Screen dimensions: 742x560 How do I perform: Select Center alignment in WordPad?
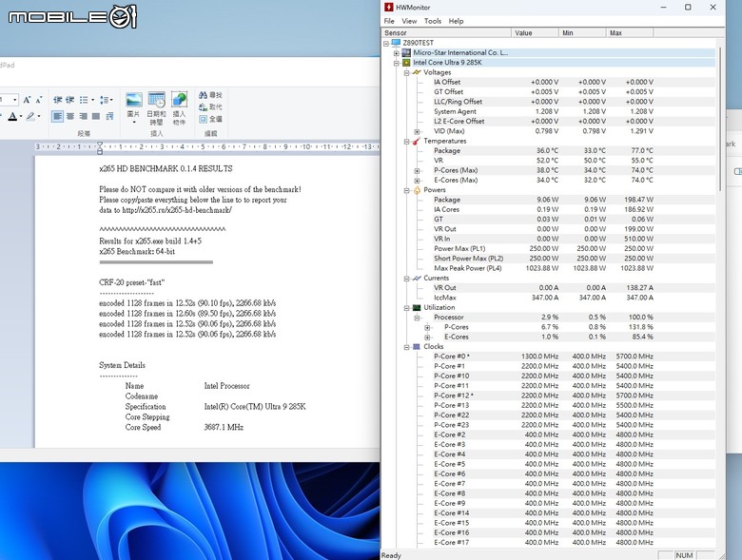tap(70, 116)
